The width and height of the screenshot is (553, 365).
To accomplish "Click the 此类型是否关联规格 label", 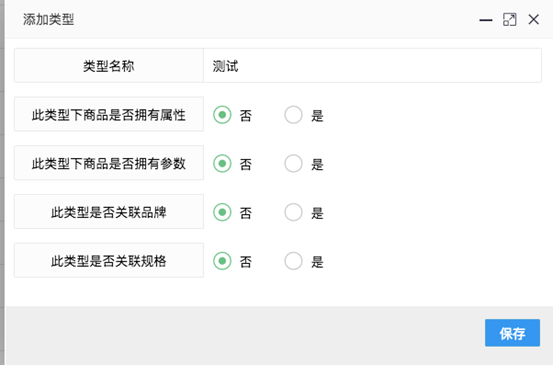I will [x=109, y=261].
